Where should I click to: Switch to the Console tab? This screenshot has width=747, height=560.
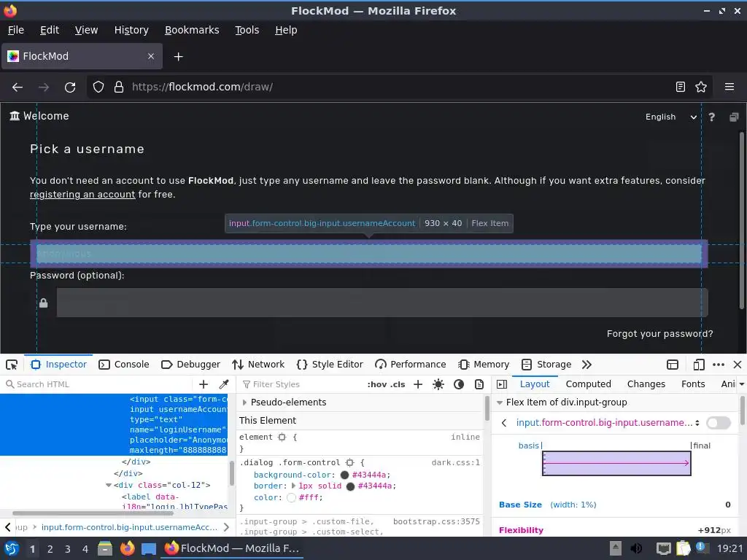coord(124,365)
